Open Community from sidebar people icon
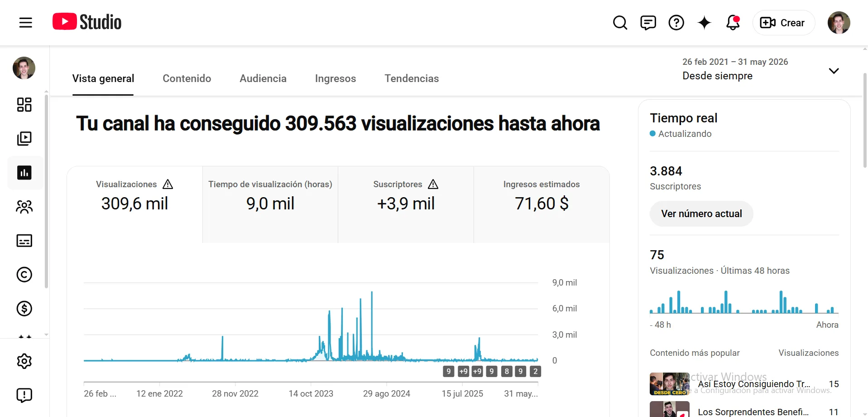868x417 pixels. coord(24,207)
